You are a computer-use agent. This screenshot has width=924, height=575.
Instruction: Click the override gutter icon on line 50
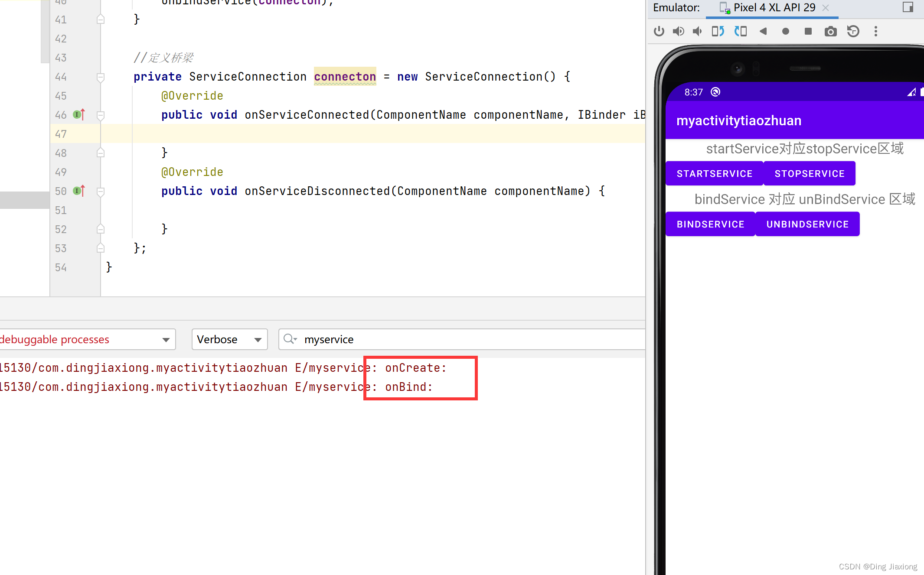click(x=79, y=191)
